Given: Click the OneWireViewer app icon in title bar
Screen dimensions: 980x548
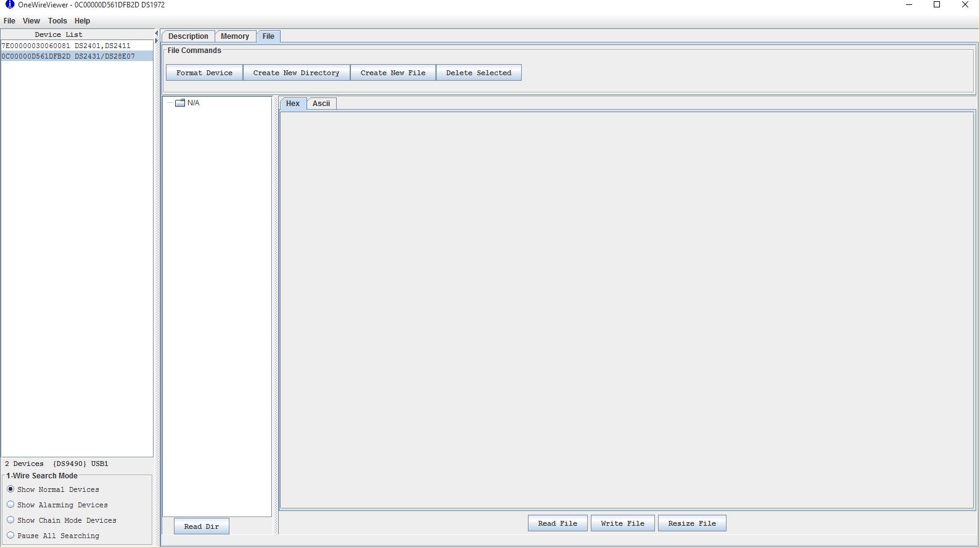Looking at the screenshot, I should click(x=9, y=5).
